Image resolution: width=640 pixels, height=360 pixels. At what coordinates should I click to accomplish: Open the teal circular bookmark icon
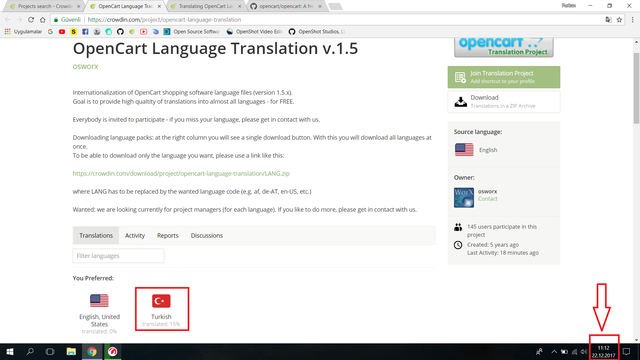pos(109,31)
